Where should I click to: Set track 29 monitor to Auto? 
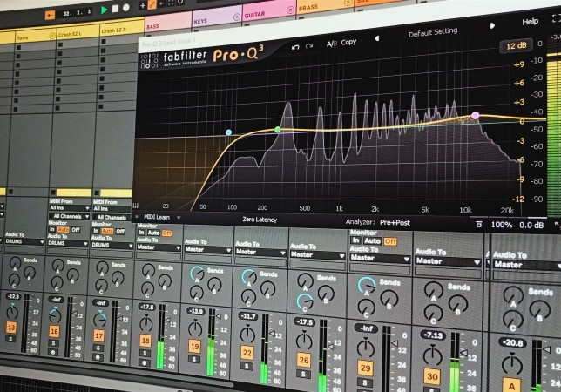point(372,241)
